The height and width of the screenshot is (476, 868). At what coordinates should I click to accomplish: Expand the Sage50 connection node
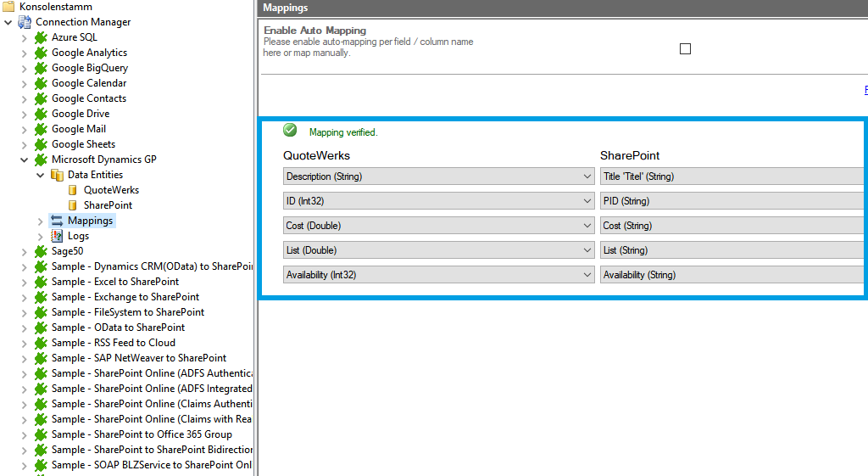coord(24,251)
